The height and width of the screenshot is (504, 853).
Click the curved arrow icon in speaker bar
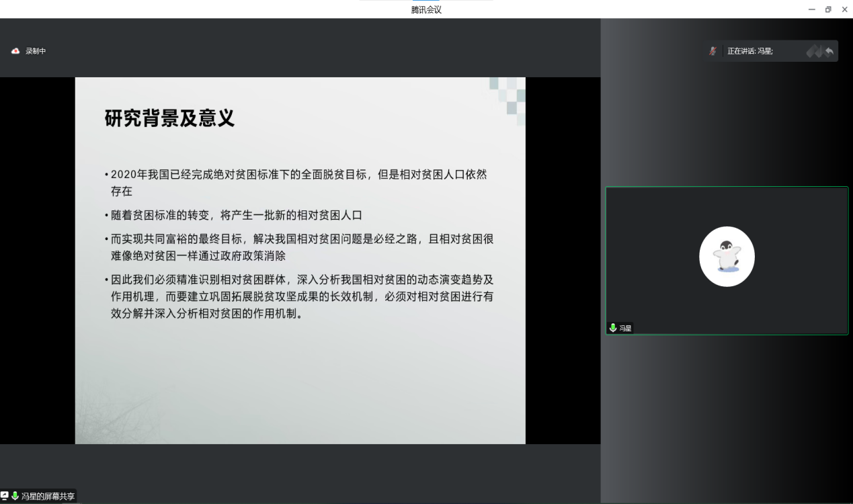pos(829,51)
